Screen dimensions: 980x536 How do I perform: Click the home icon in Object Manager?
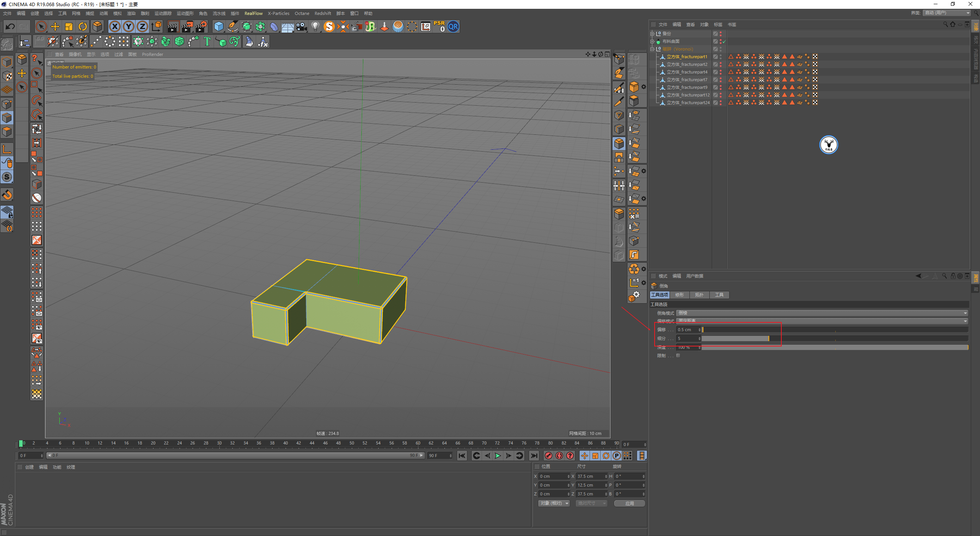(953, 25)
